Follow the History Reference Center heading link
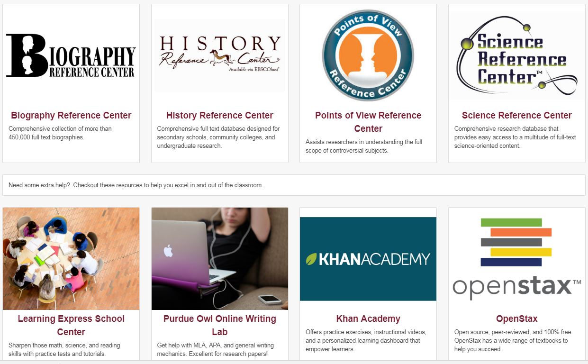588x364 pixels. (220, 115)
